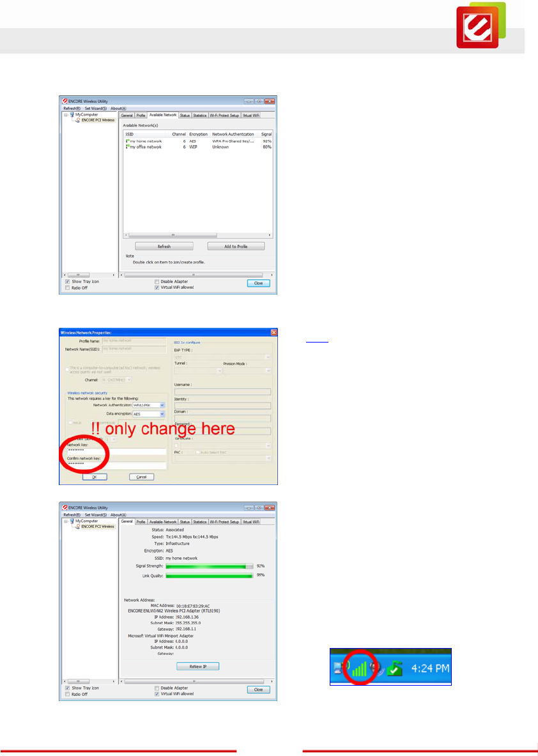Click signal icon beside my home network
The image size is (538, 756).
pos(127,141)
